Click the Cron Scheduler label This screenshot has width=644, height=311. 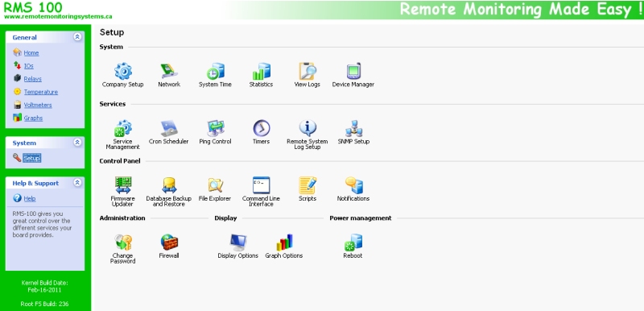coord(169,141)
